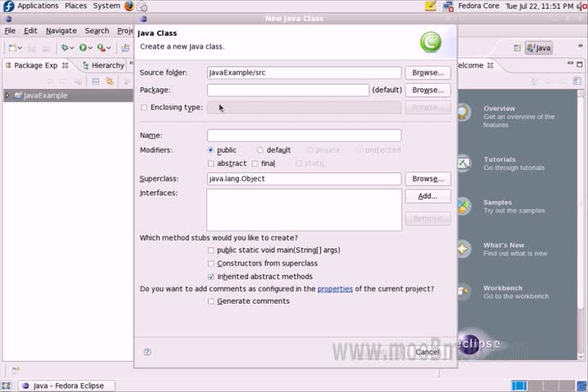
Task: Click the Superclass text field
Action: [304, 179]
